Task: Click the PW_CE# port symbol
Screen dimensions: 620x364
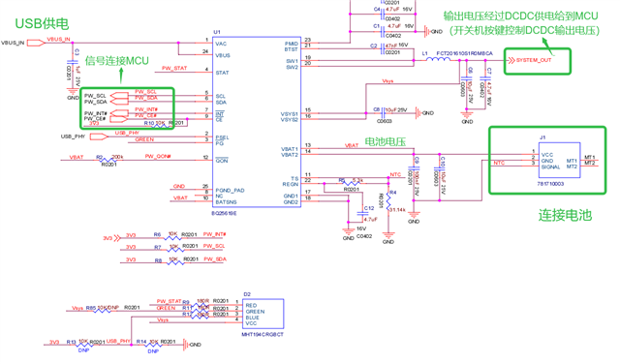Action: click(x=119, y=118)
